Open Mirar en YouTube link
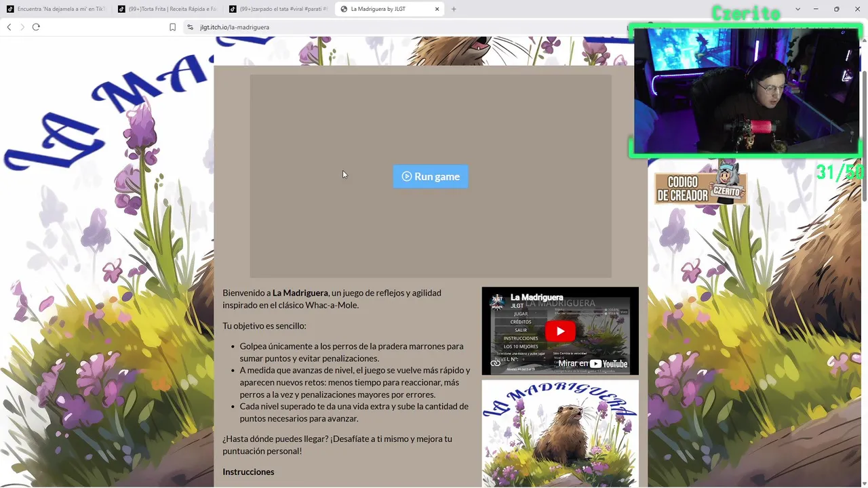The height and width of the screenshot is (488, 868). coord(593,363)
